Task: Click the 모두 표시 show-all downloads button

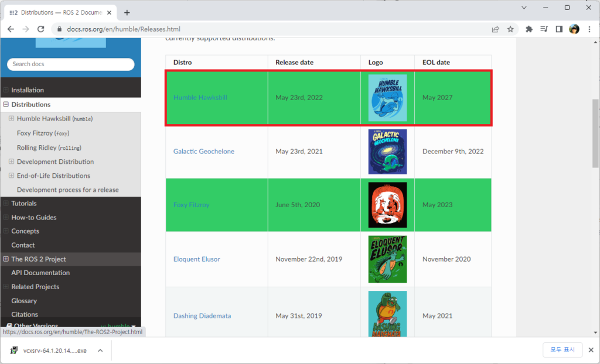Action: (x=562, y=350)
